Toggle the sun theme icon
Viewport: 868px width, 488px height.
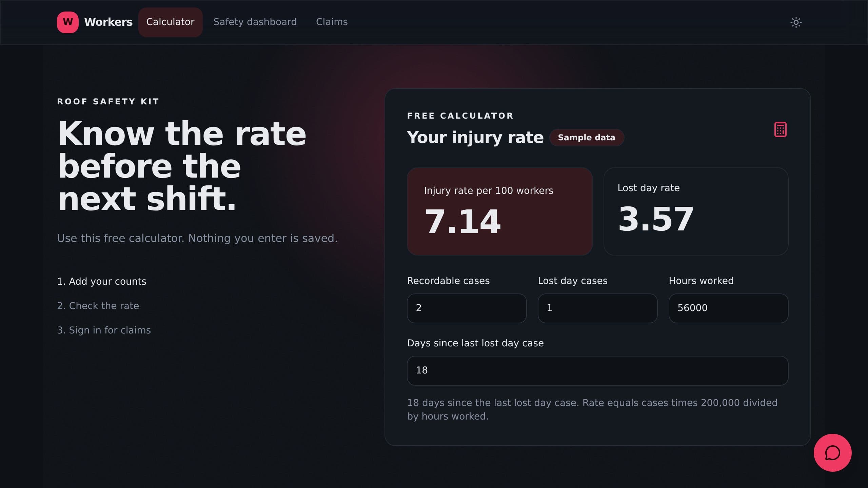796,22
